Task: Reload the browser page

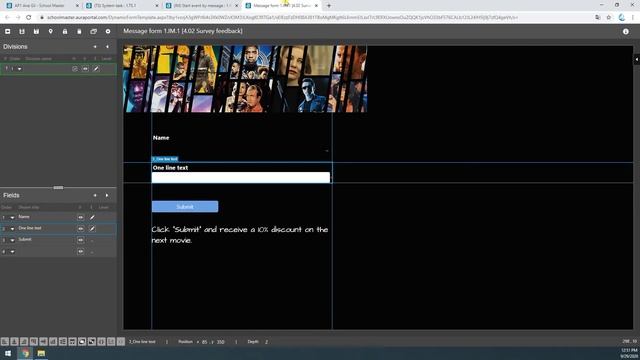Action: (x=29, y=18)
